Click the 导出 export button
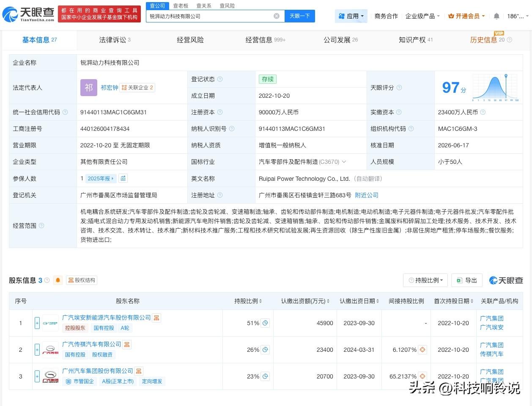Viewport: 532px width, 406px height. pos(467,280)
